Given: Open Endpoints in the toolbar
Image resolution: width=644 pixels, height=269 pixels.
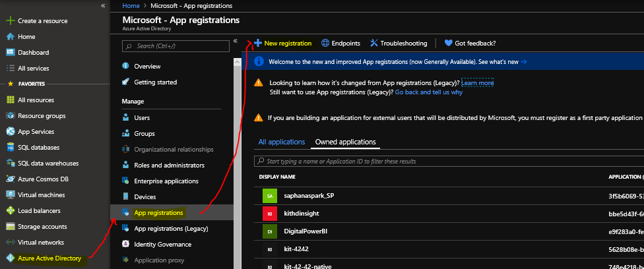Looking at the screenshot, I should pyautogui.click(x=341, y=43).
